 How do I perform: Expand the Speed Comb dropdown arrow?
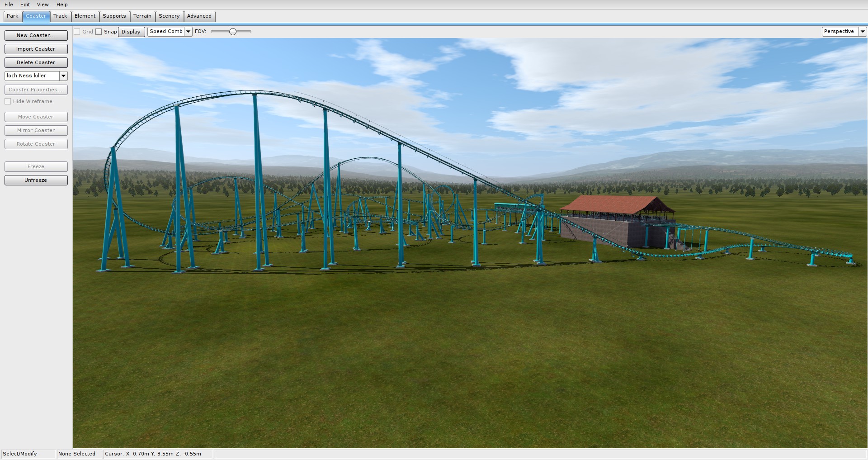click(189, 32)
